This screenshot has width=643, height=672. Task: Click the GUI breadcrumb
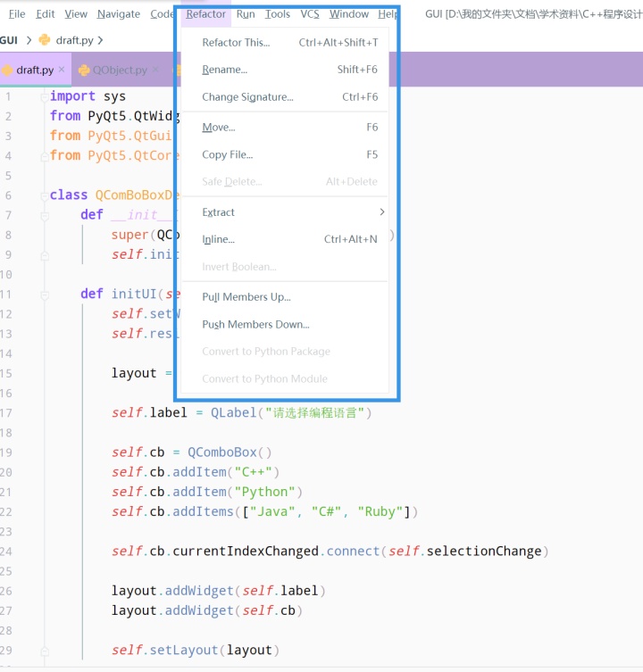pyautogui.click(x=9, y=40)
